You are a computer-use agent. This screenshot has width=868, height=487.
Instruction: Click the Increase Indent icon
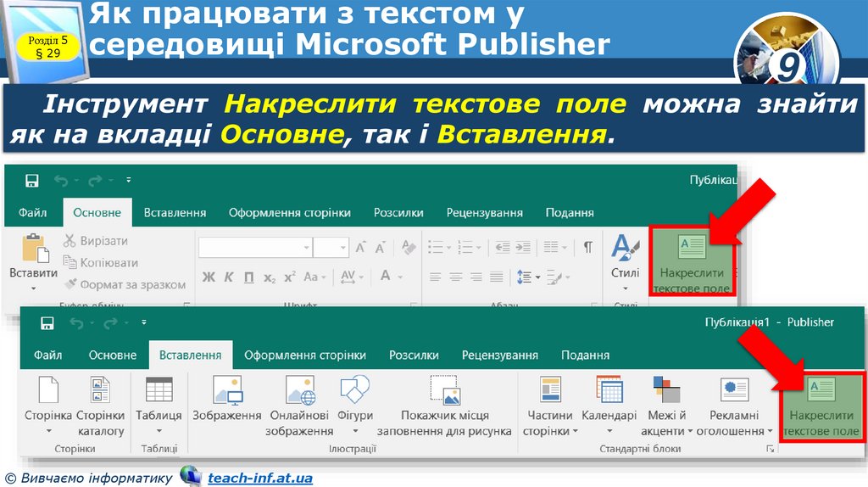click(523, 247)
